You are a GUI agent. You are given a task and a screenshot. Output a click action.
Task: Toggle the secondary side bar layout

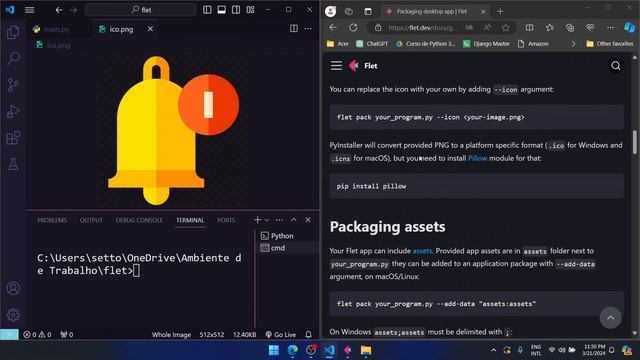click(x=236, y=10)
